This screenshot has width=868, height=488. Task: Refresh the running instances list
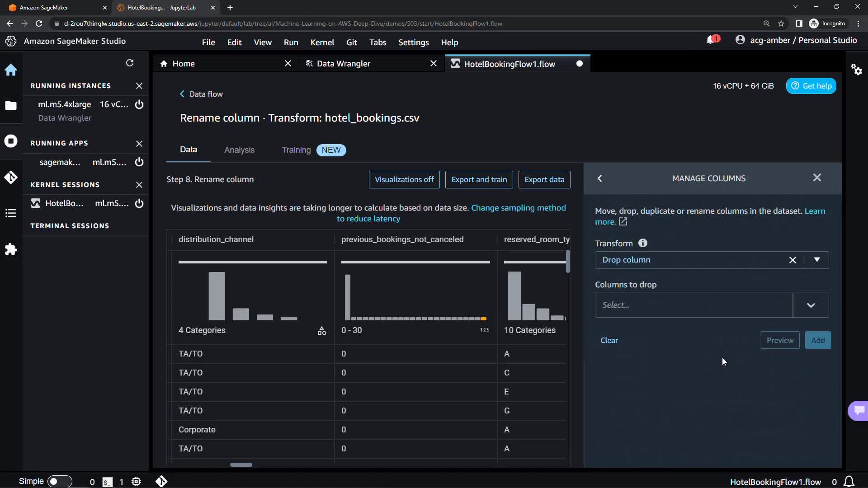(x=130, y=63)
